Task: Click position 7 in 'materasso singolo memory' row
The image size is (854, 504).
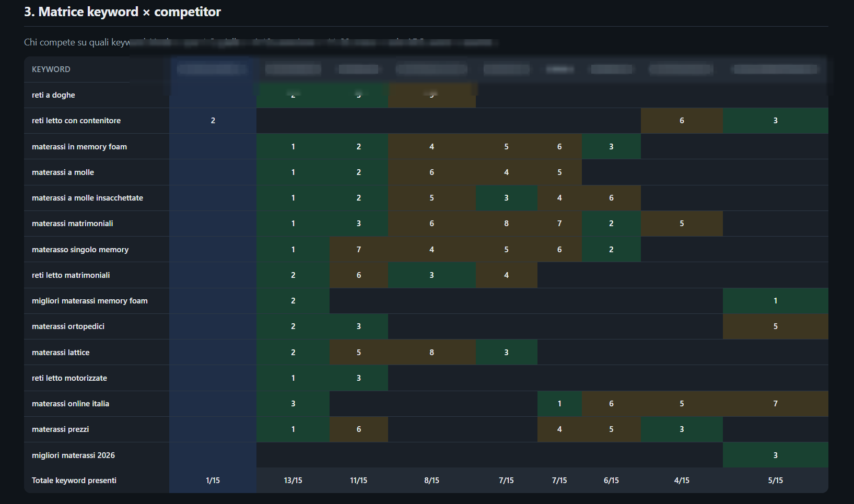Action: [359, 250]
